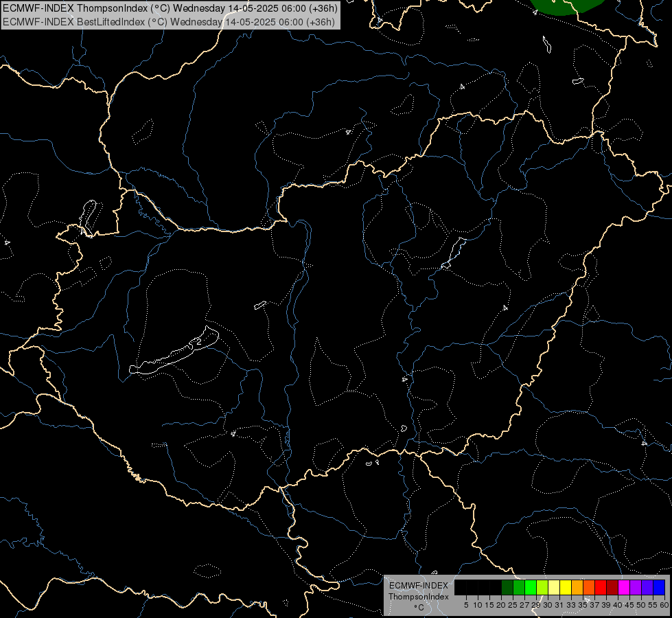The height and width of the screenshot is (618, 672).
Task: Choose the dark red 39-40 legend swatch
Action: (x=612, y=587)
